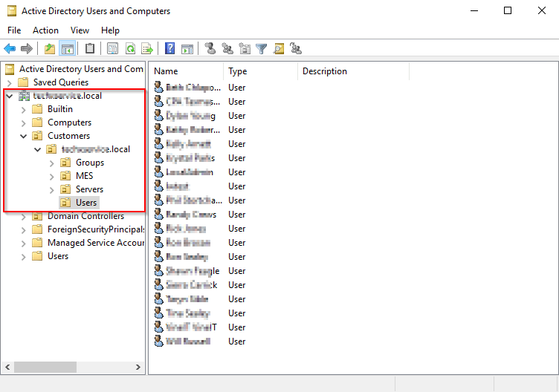This screenshot has width=559, height=392.
Task: Select the Domain Controllers tree item
Action: click(x=86, y=216)
